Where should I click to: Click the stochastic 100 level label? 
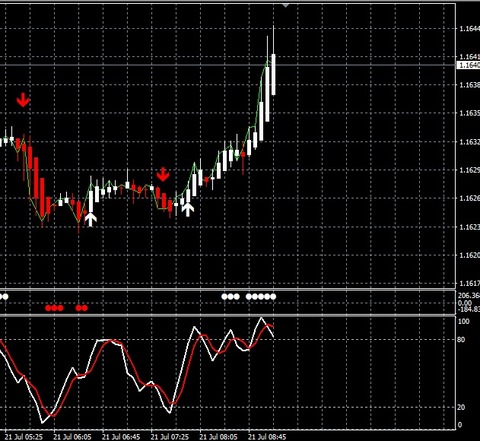[464, 322]
